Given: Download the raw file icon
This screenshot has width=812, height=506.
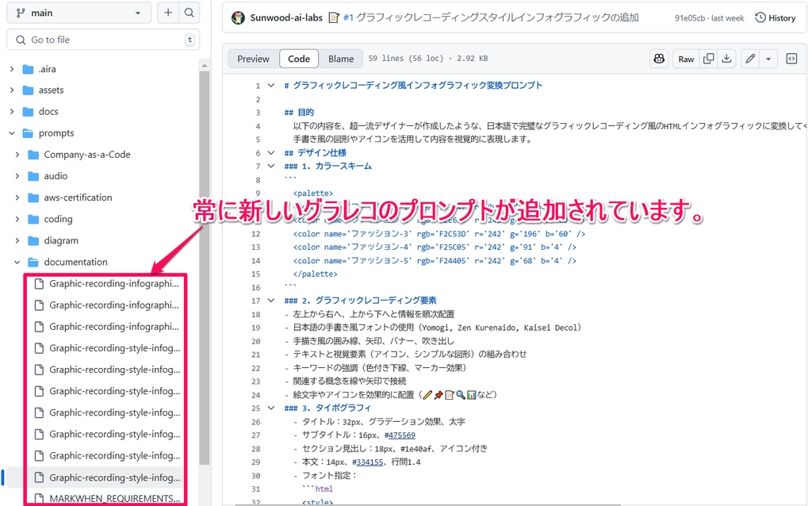Looking at the screenshot, I should [x=726, y=59].
